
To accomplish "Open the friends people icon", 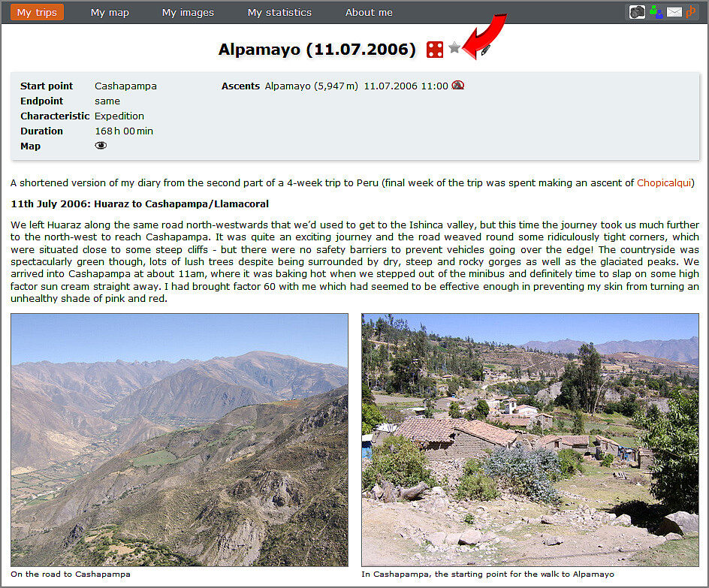I will (656, 12).
